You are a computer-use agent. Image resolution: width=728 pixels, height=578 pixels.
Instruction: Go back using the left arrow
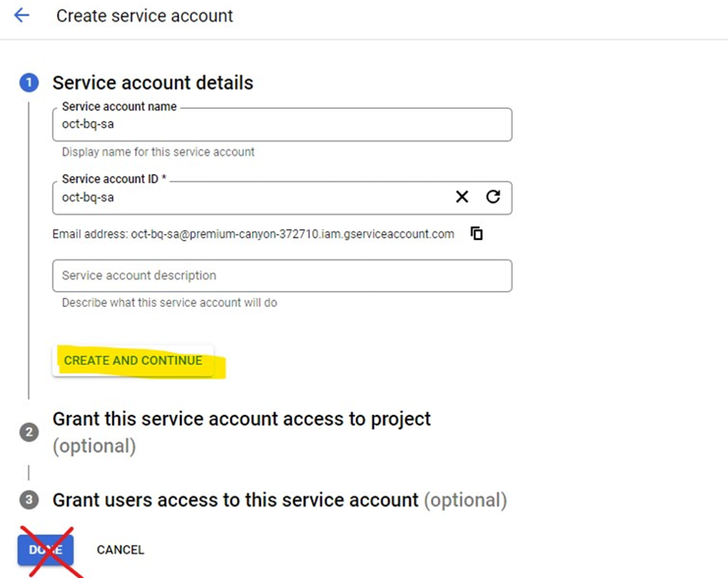(x=22, y=16)
